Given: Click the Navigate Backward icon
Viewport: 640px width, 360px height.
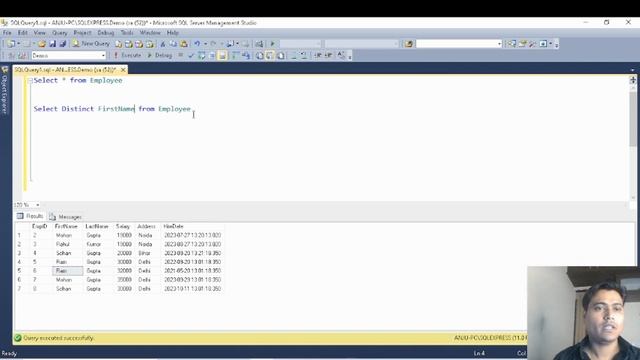Looking at the screenshot, I should tap(230, 44).
